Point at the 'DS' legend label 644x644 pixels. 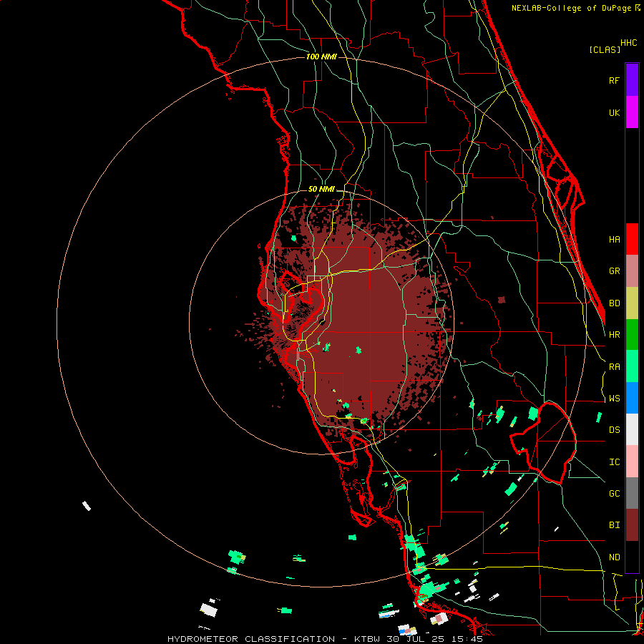pos(614,430)
